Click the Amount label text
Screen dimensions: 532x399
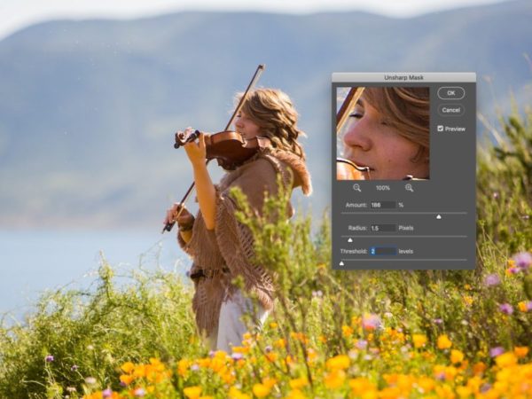(356, 205)
